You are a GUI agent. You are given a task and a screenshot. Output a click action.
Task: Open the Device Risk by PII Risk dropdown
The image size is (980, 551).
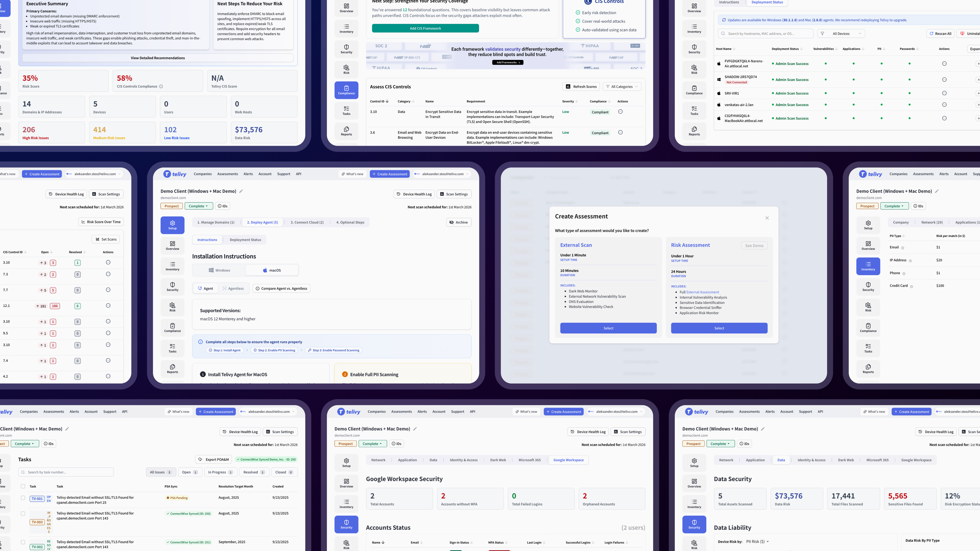757,542
